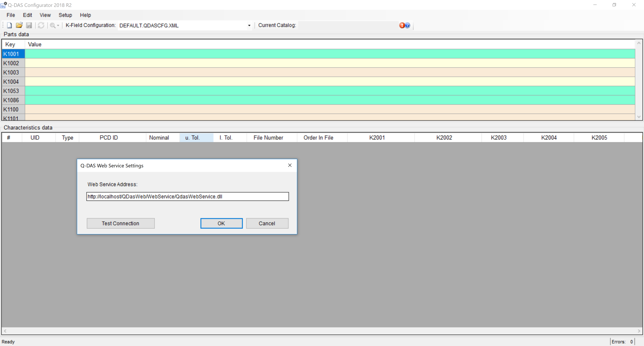644x346 pixels.
Task: Open the Edit menu
Action: (27, 15)
